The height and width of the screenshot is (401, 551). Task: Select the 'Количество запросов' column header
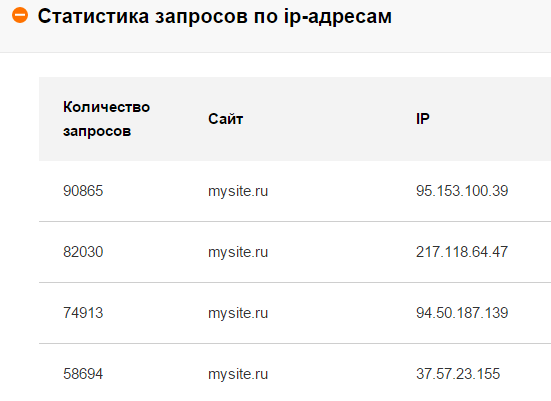pos(106,119)
